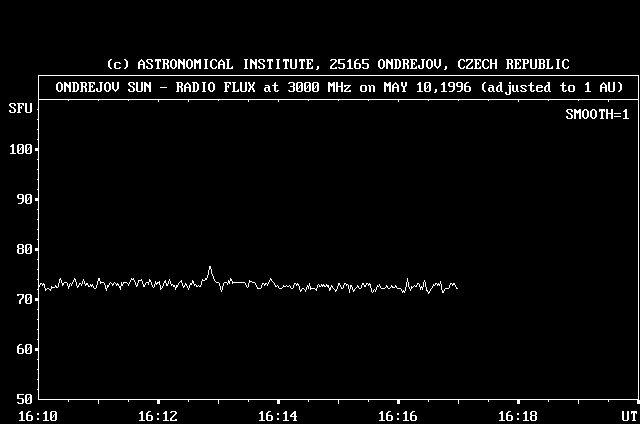
Task: Click the 16:14 time axis label
Action: (x=278, y=415)
